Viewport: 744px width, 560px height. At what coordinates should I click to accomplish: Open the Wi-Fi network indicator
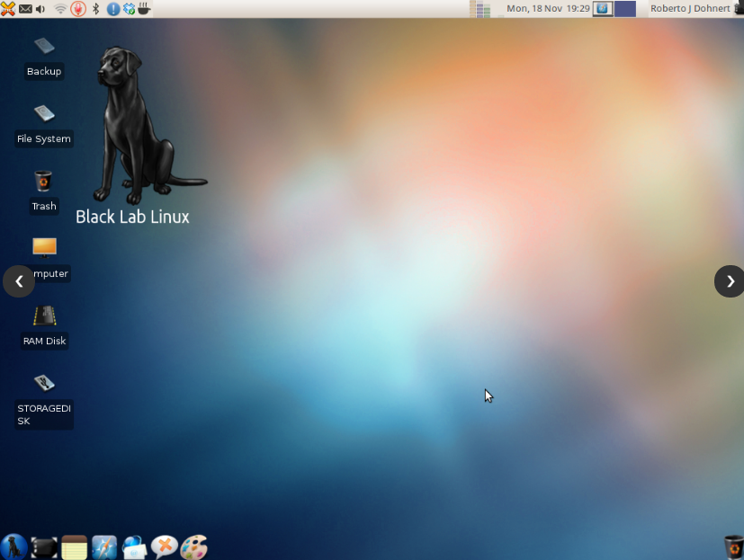click(60, 8)
